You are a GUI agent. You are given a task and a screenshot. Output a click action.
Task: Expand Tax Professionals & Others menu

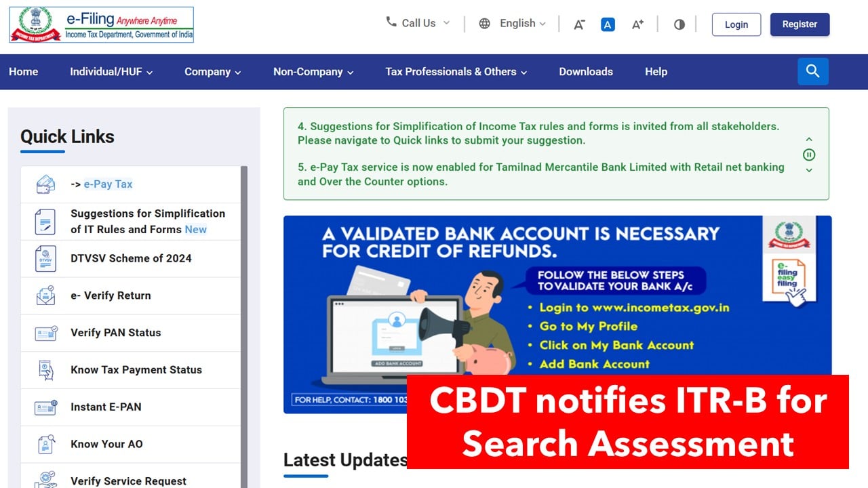click(456, 72)
